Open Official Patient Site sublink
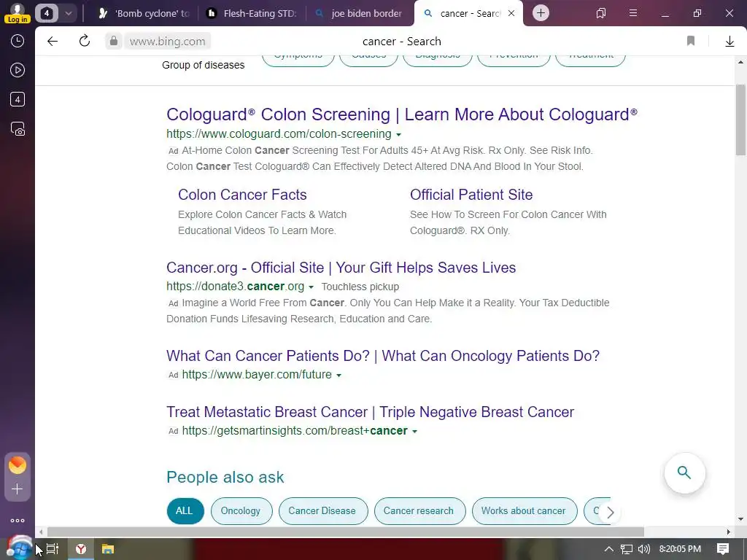This screenshot has width=747, height=560. pos(471,195)
